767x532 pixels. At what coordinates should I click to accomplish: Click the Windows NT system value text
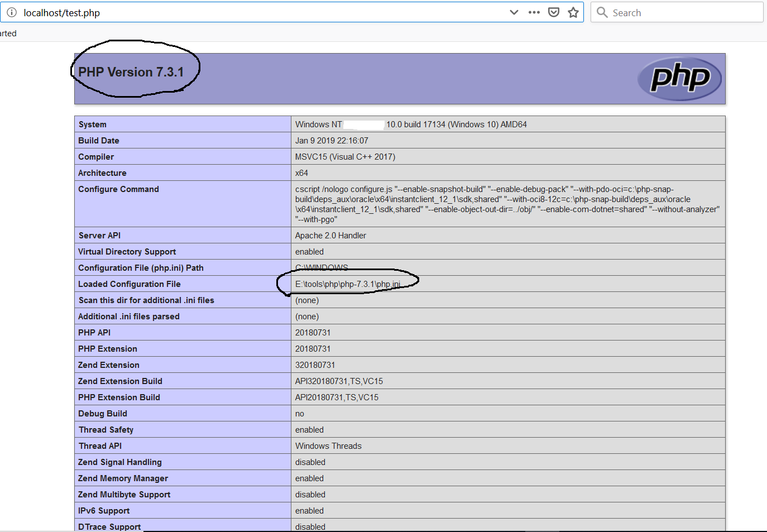tap(411, 124)
